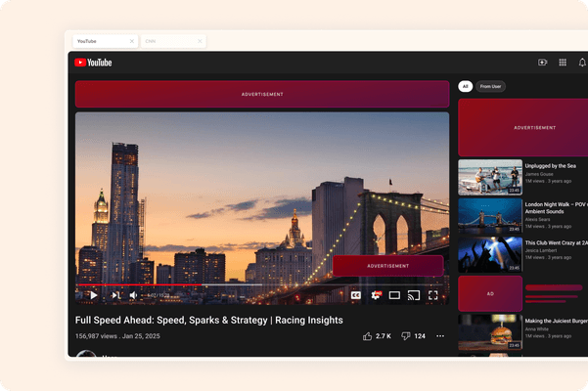Open "Unplugged by the Sea" video thumbnail

pos(490,177)
